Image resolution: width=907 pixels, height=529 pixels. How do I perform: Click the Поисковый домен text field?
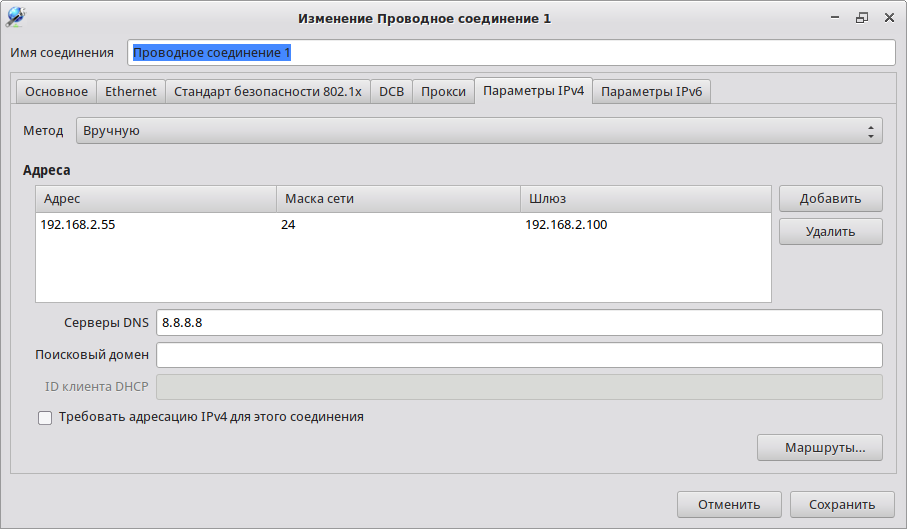click(519, 355)
